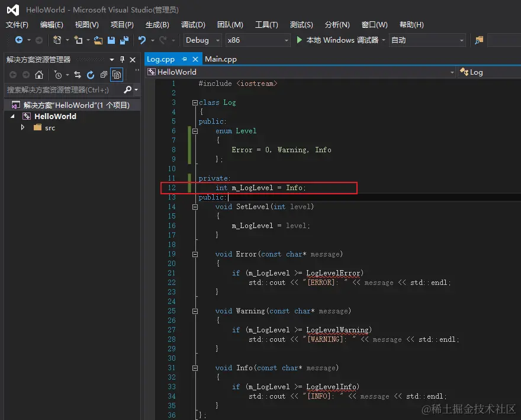Image resolution: width=521 pixels, height=420 pixels.
Task: Toggle the pin on Log.cpp tab
Action: coord(184,59)
